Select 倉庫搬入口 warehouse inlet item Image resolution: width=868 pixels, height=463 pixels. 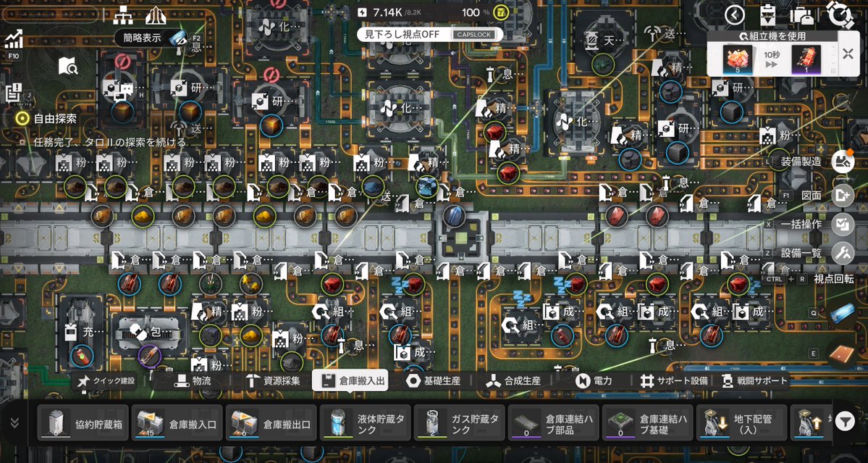click(177, 422)
